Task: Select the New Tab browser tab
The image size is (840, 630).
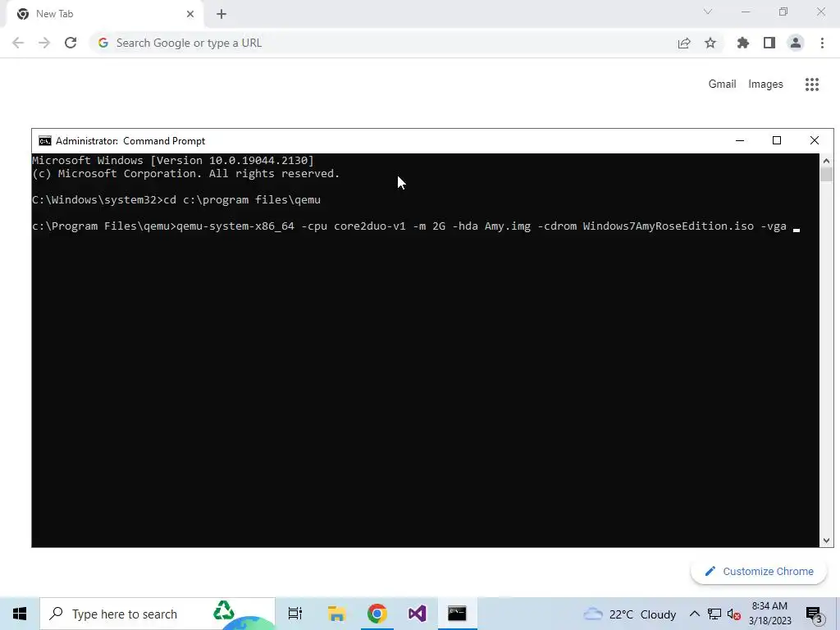Action: click(x=105, y=14)
